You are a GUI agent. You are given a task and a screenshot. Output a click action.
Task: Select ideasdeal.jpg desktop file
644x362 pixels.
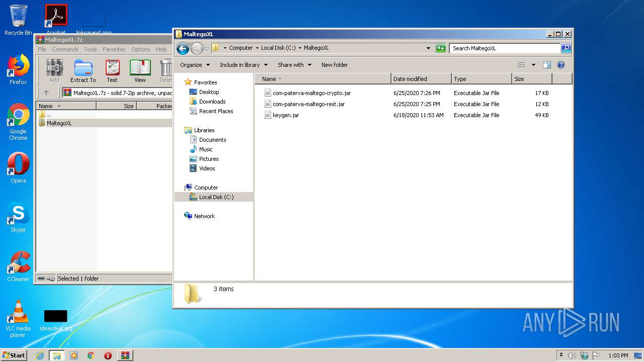click(x=56, y=320)
